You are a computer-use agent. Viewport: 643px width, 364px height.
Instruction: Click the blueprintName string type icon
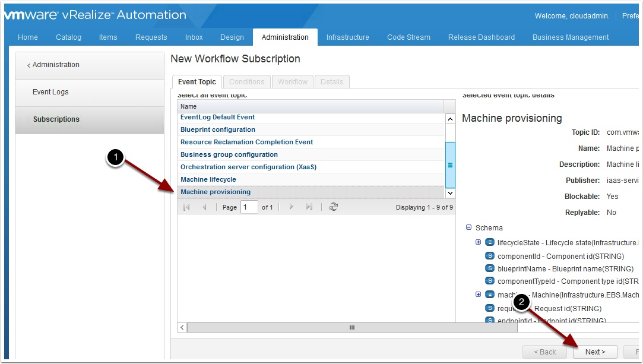click(x=490, y=268)
